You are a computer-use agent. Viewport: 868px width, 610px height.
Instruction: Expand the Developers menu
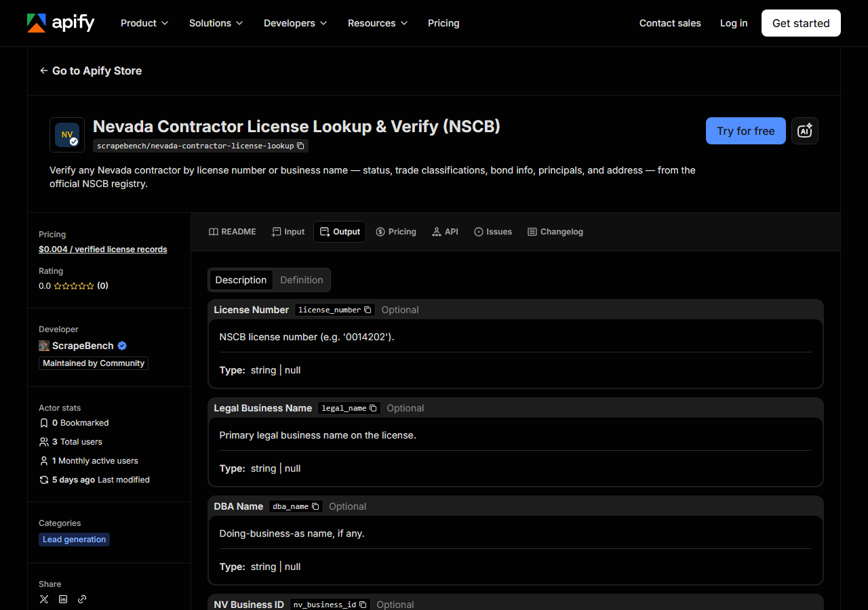coord(296,23)
